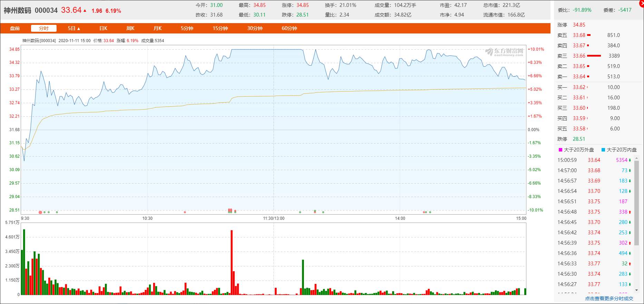Screen dimensions: 644x304
Task: Click the 卖三 volume 3389
Action: (614, 56)
